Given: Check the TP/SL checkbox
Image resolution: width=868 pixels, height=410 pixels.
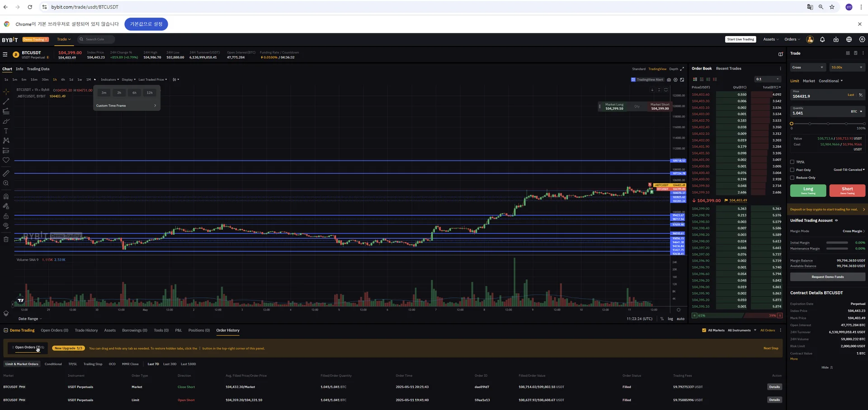Looking at the screenshot, I should 792,162.
